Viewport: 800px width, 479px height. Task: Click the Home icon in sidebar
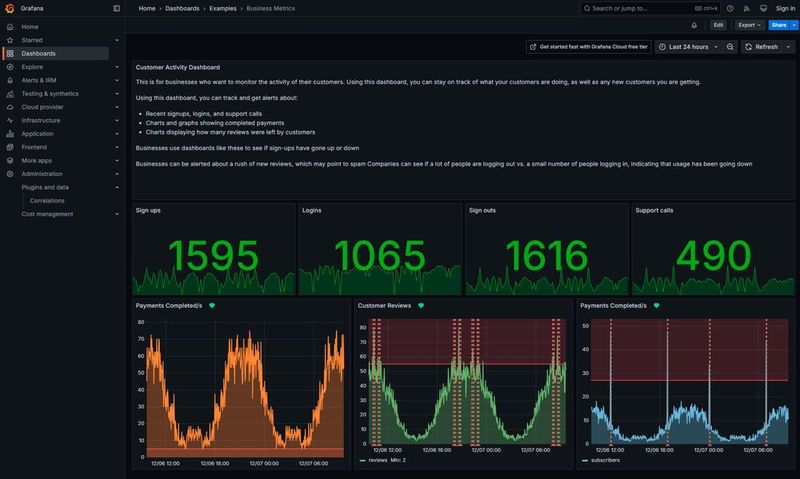tap(10, 27)
